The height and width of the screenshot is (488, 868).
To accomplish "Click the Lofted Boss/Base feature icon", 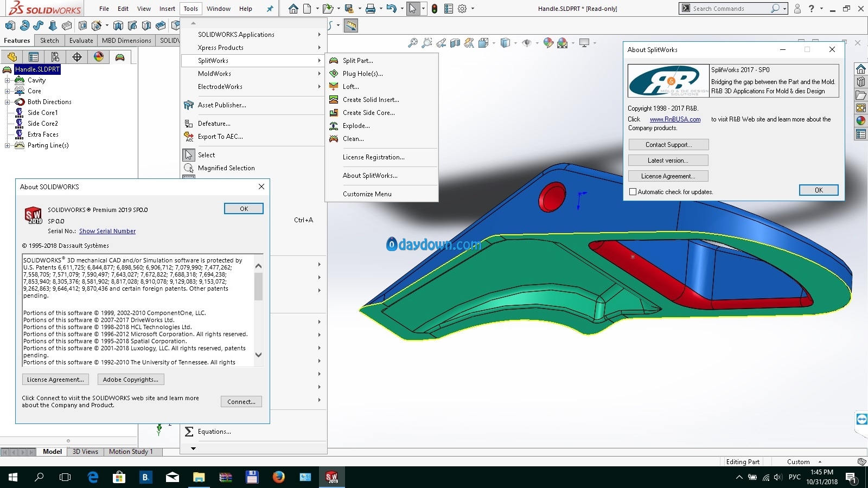I will (x=53, y=25).
